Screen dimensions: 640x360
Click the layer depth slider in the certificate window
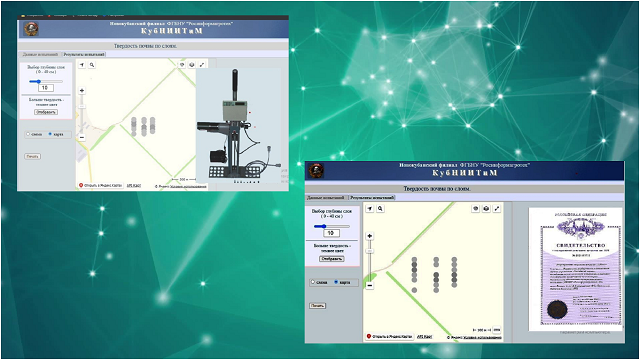pyautogui.click(x=331, y=226)
